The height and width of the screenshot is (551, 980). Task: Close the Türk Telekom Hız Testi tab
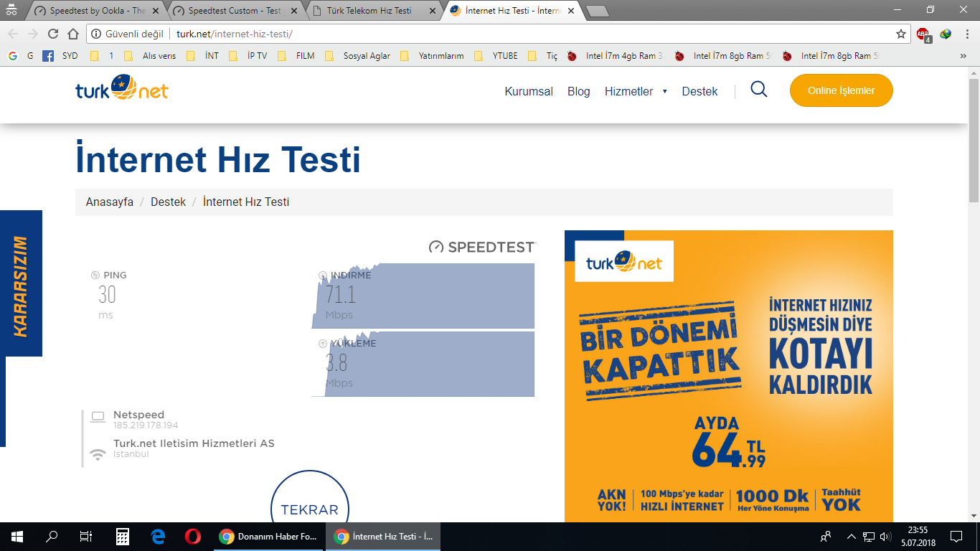click(431, 11)
